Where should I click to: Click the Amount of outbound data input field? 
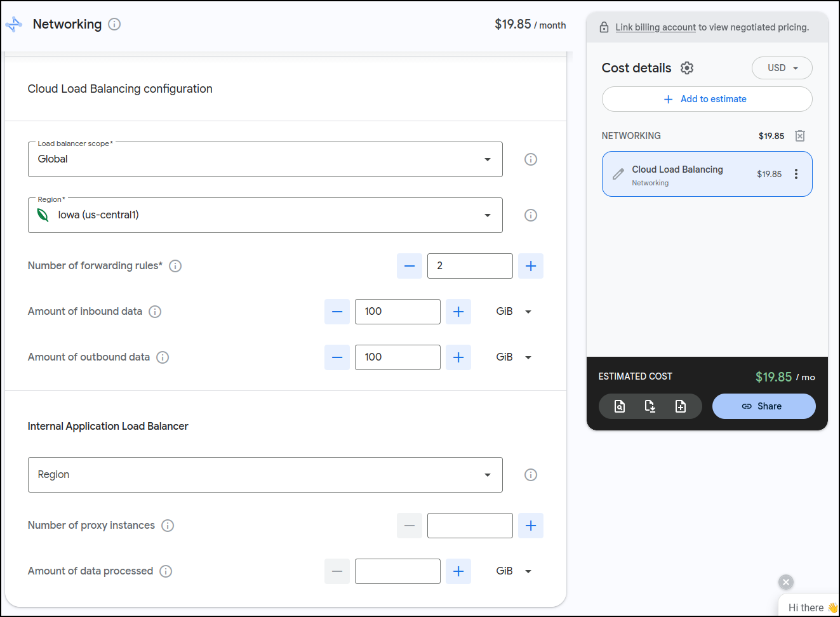coord(397,357)
